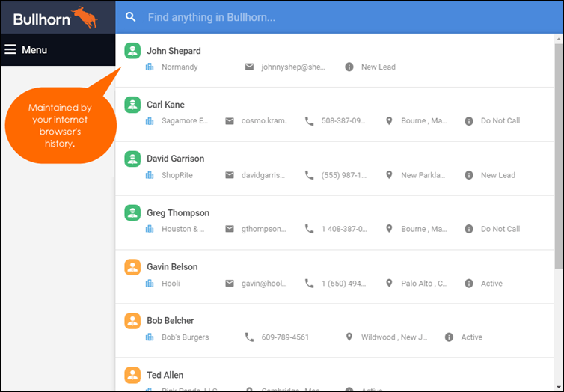Select ShopRite company text
Screen dimensions: 564x392
[177, 175]
